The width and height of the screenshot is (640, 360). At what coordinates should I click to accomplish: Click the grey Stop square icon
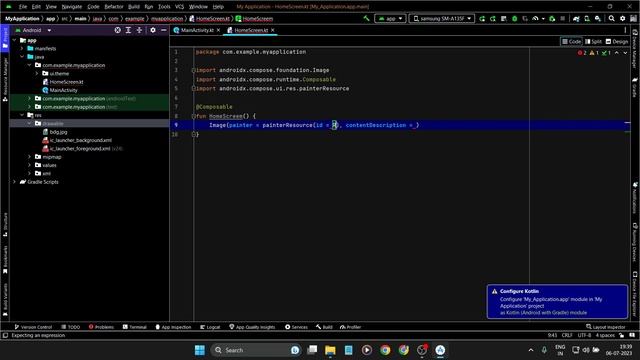(x=562, y=18)
